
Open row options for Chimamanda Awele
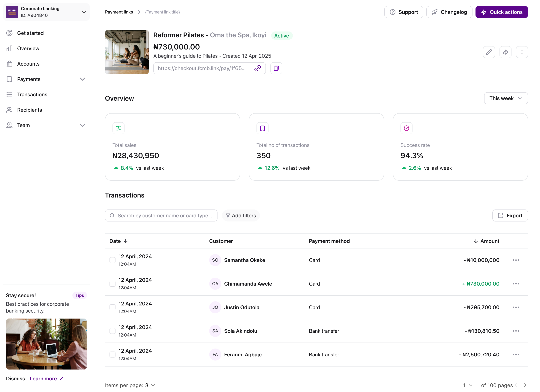coord(516,284)
